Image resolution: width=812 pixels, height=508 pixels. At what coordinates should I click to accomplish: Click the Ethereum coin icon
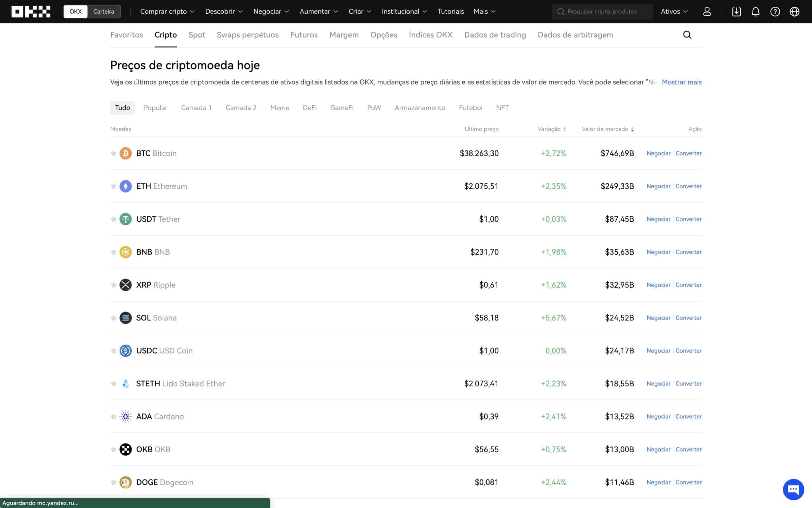point(126,186)
